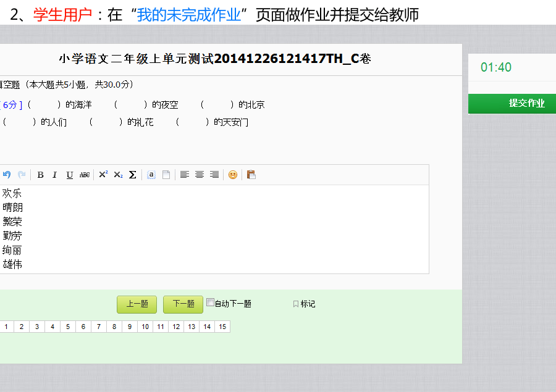
Task: Apply underline formatting in the editor
Action: tap(70, 175)
